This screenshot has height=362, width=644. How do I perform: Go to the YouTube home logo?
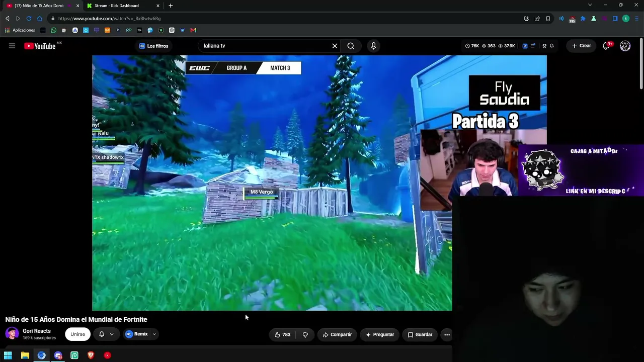point(40,46)
